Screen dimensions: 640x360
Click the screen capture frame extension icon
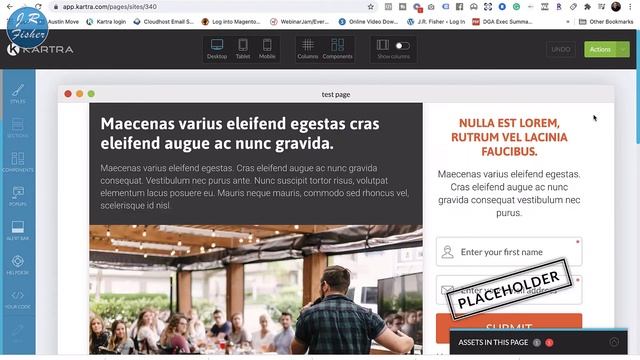[x=488, y=7]
